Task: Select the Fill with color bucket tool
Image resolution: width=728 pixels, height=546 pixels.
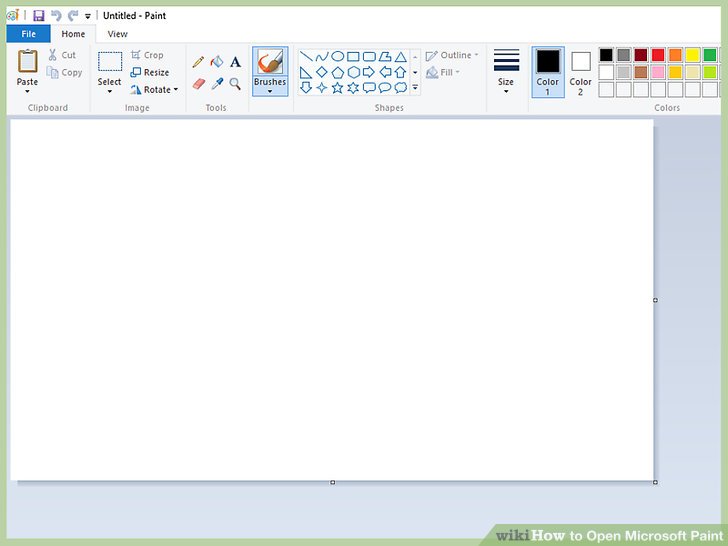Action: (x=217, y=61)
